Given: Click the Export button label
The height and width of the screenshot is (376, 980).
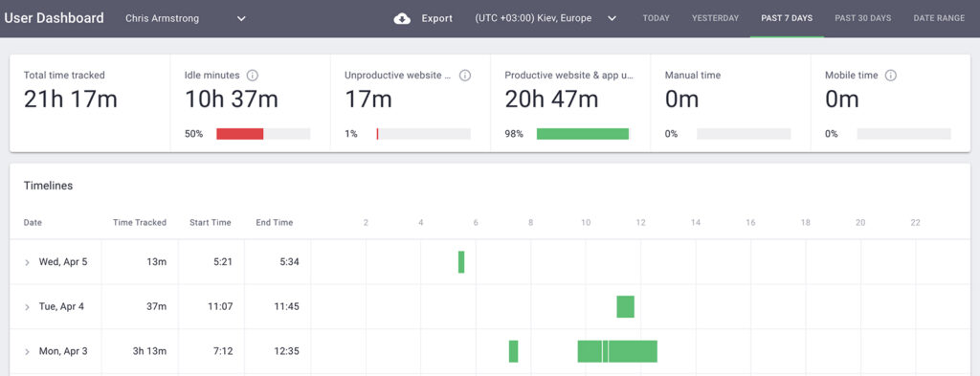Looking at the screenshot, I should [x=436, y=18].
